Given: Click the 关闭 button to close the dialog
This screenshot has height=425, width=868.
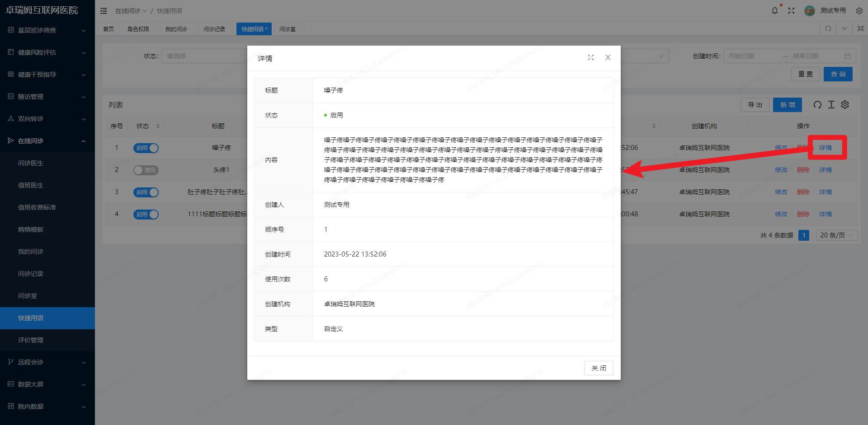Looking at the screenshot, I should coord(599,368).
